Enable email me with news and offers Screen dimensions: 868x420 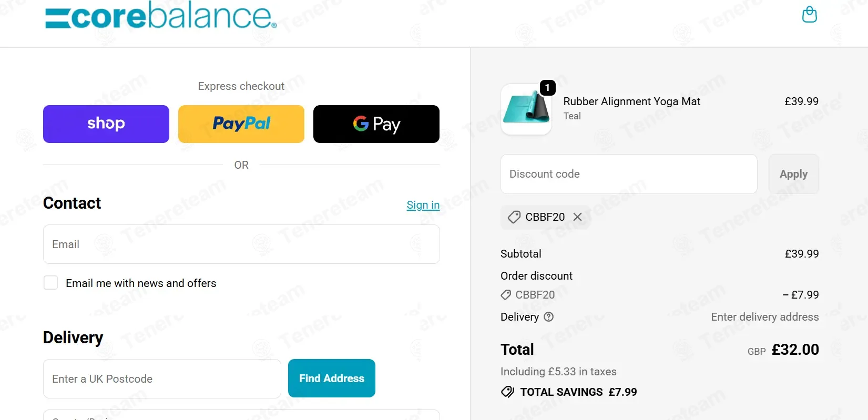point(51,283)
